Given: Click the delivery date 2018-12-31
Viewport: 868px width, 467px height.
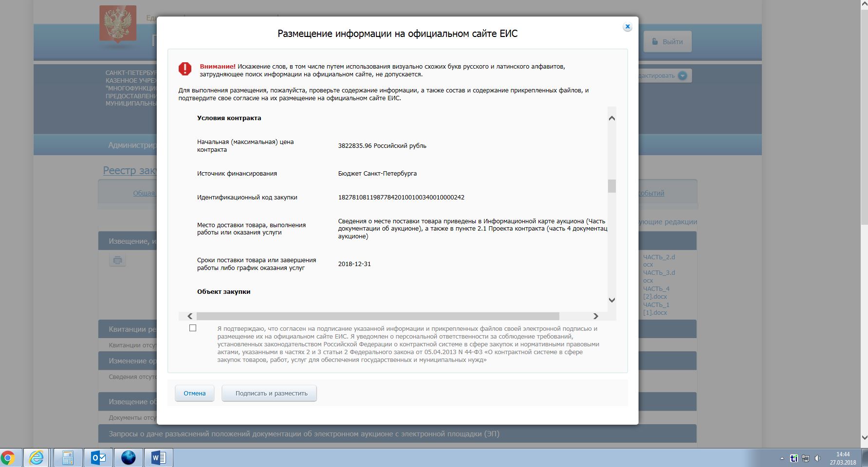Looking at the screenshot, I should pyautogui.click(x=354, y=264).
